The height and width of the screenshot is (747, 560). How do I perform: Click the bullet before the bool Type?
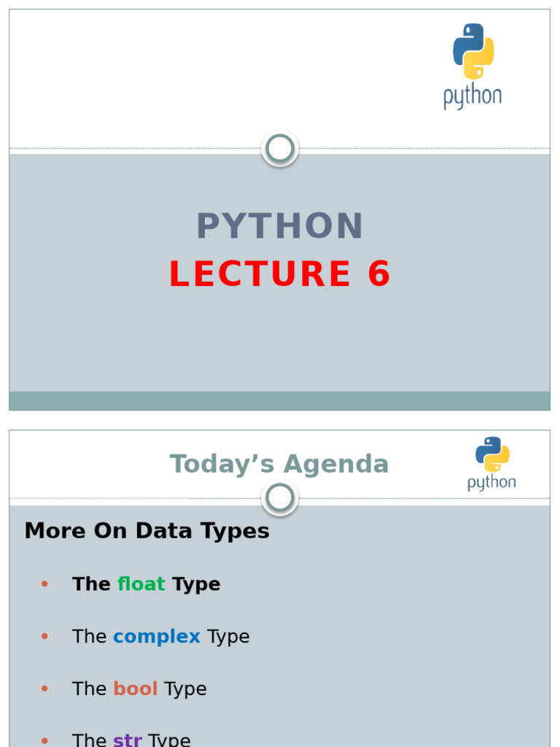(44, 689)
